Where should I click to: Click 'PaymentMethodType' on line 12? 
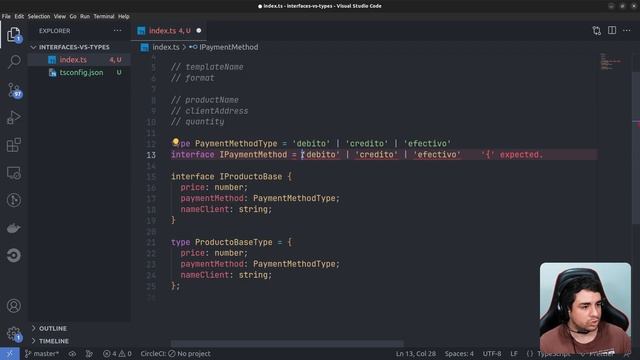point(236,144)
